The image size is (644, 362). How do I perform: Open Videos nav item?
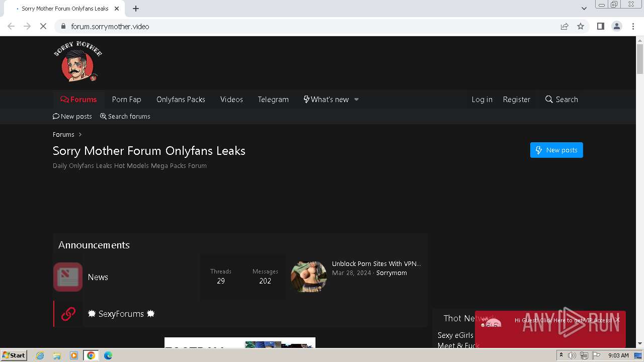coord(231,100)
